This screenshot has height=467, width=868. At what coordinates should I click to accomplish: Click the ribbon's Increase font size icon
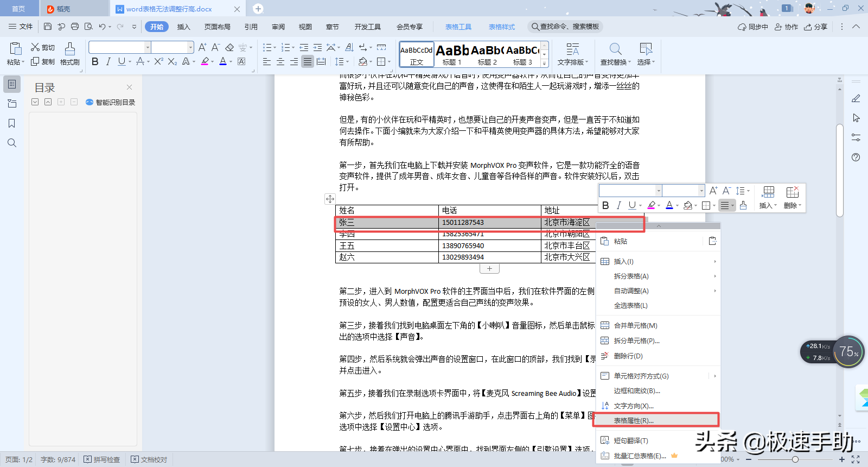click(x=202, y=47)
